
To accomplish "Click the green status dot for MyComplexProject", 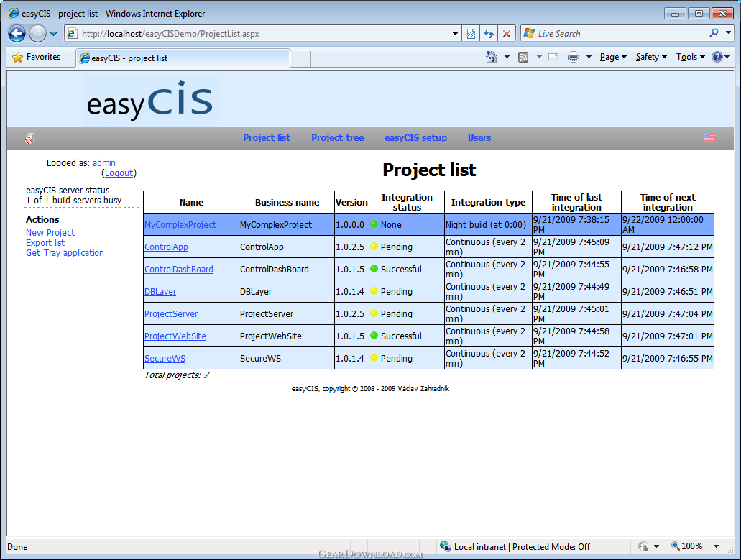I will 374,224.
